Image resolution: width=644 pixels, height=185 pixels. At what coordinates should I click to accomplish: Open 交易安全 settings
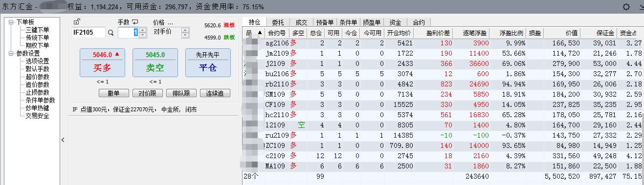(37, 116)
